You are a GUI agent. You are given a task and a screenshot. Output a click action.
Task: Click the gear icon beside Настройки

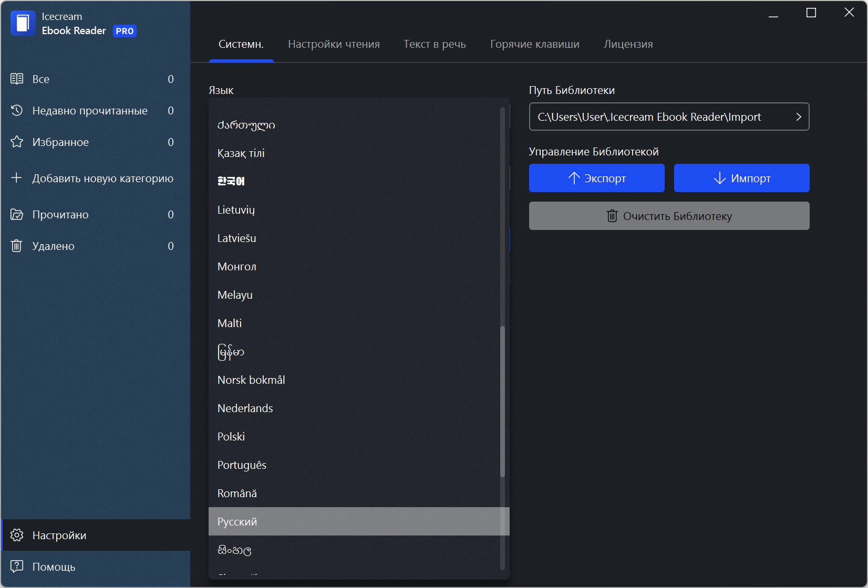pyautogui.click(x=17, y=535)
